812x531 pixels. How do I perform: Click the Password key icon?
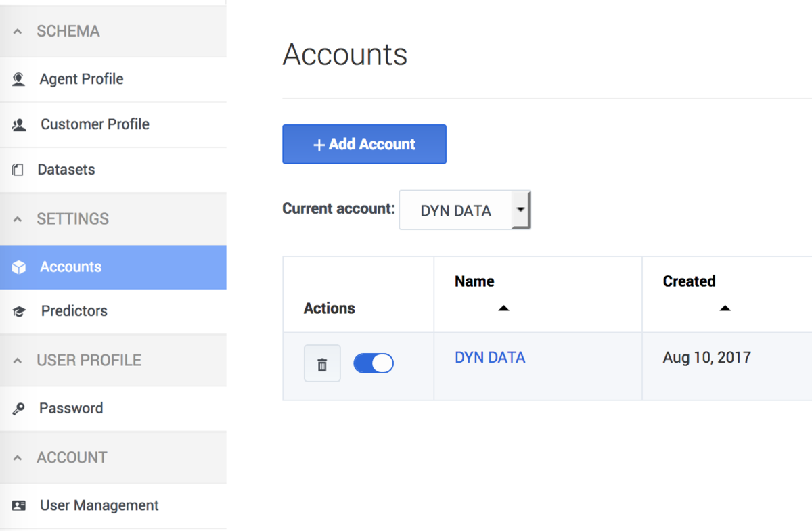pos(18,409)
